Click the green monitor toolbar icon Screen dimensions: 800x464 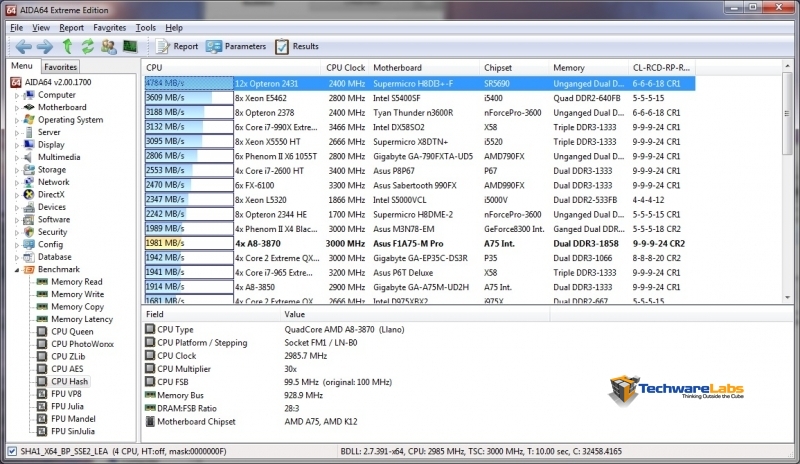click(x=130, y=46)
